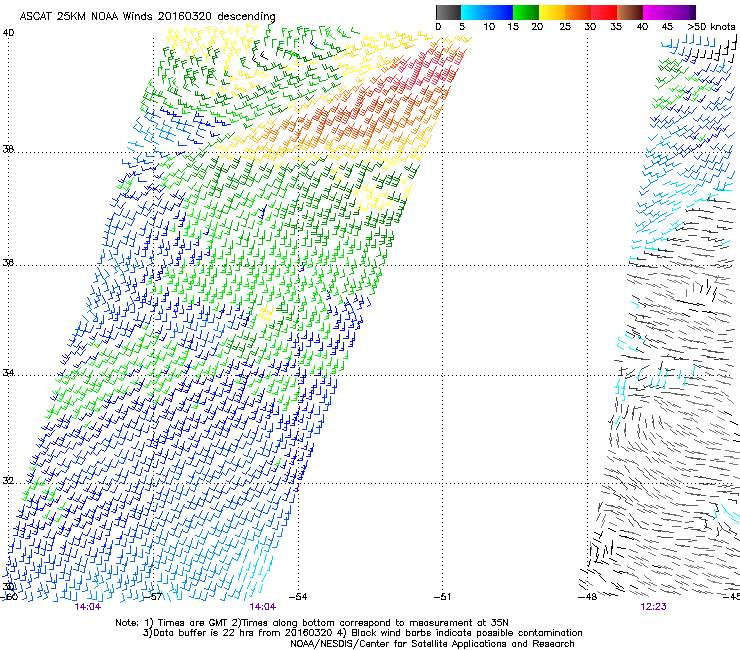Screen dimensions: 740x650
Task: Click the "5" label under the color bar
Action: pyautogui.click(x=462, y=27)
